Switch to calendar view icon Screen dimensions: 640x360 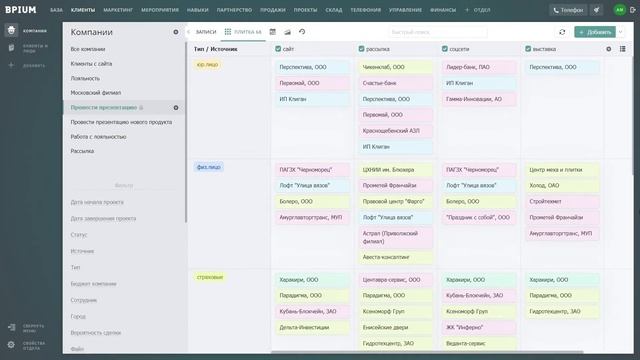tap(273, 32)
